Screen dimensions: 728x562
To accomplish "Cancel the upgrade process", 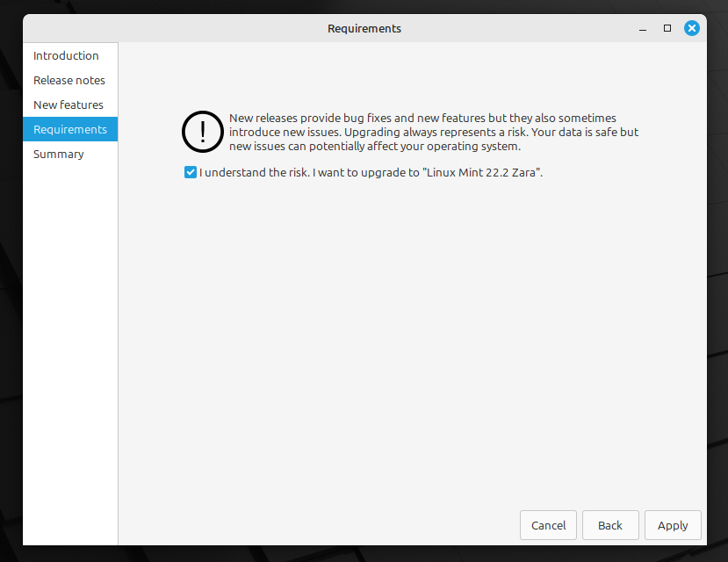I will click(548, 524).
